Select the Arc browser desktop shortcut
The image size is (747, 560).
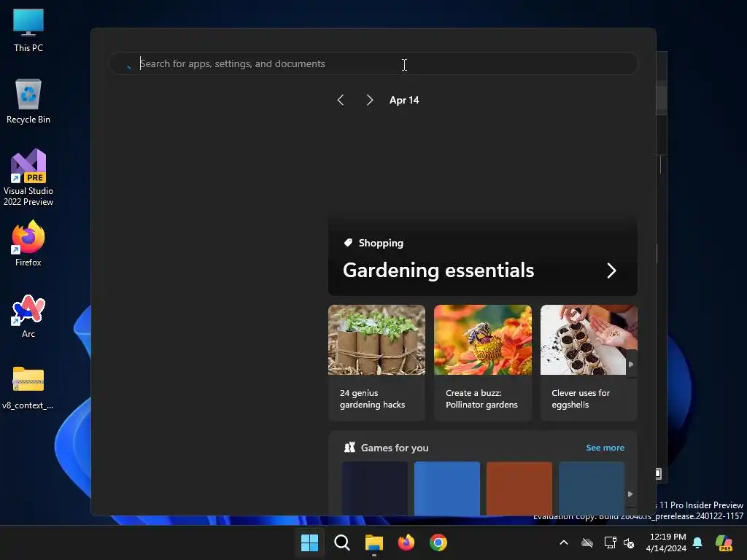tap(28, 316)
